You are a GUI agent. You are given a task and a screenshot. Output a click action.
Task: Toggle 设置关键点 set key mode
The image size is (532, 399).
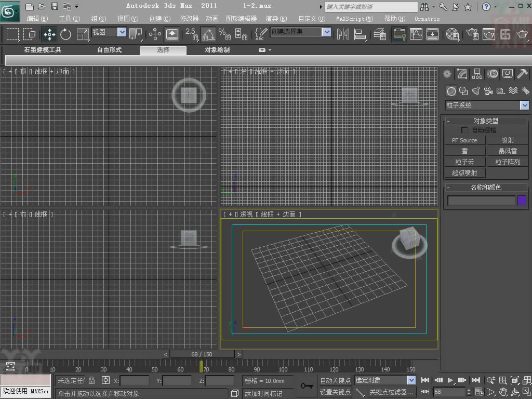tap(335, 392)
